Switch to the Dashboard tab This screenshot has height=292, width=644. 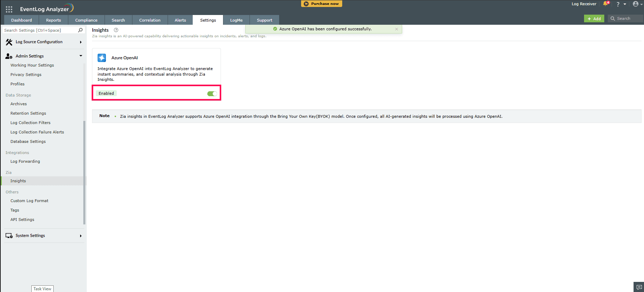pyautogui.click(x=22, y=20)
